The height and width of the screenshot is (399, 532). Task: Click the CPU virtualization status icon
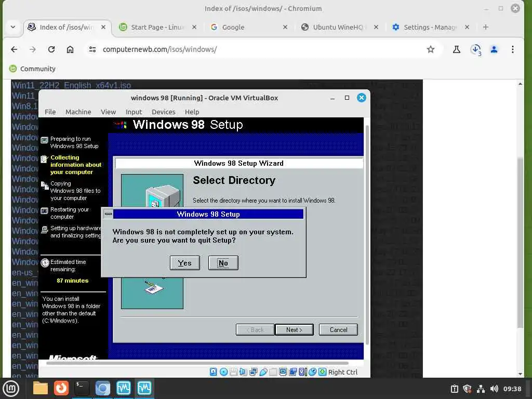[302, 372]
